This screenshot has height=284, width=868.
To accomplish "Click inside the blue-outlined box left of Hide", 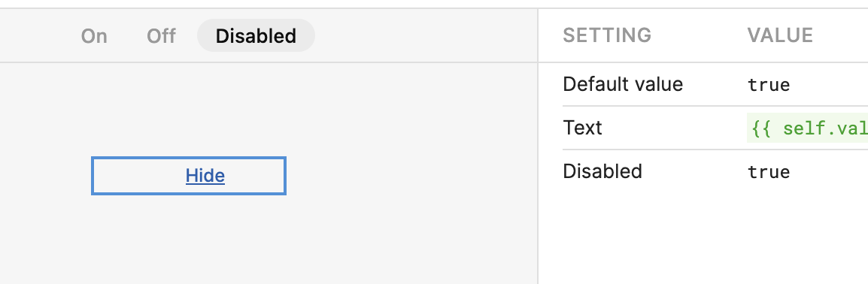I will tap(138, 176).
